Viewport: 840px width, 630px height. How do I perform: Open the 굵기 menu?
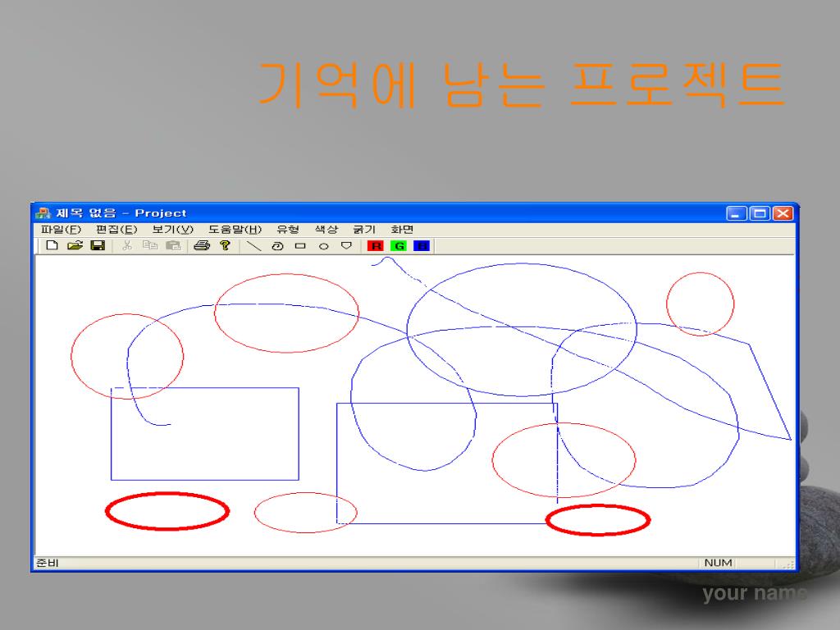[x=364, y=230]
